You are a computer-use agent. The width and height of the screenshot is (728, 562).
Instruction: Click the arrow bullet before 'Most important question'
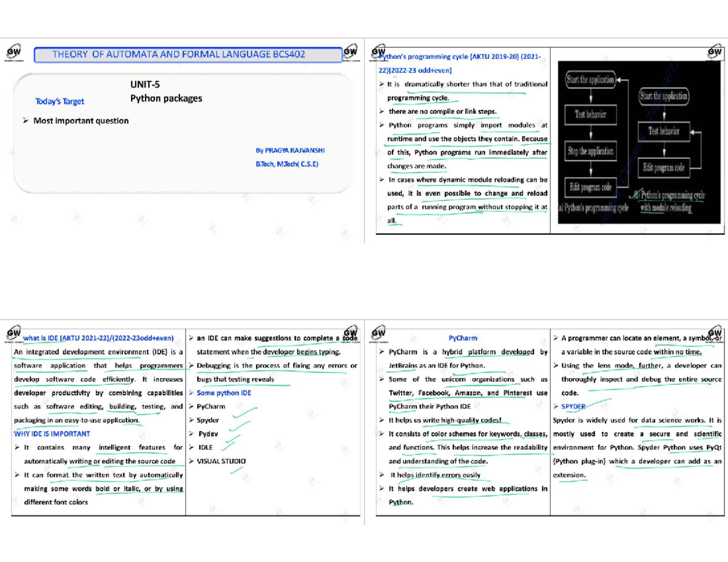click(25, 121)
